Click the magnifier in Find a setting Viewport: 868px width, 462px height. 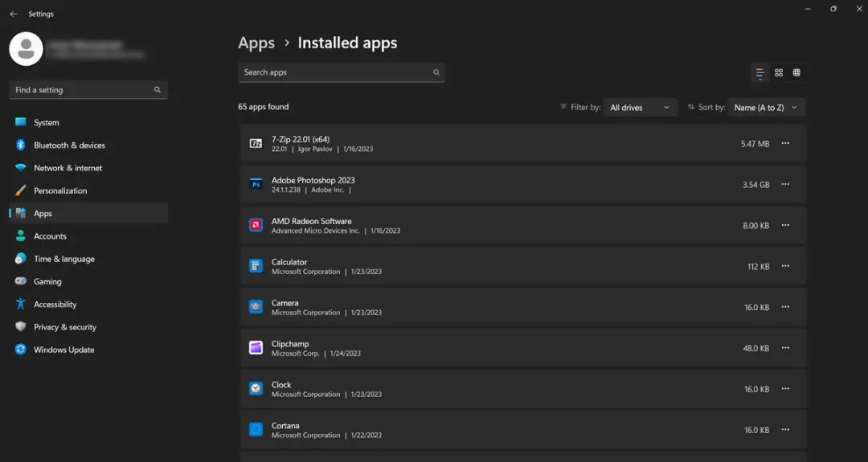pyautogui.click(x=158, y=90)
